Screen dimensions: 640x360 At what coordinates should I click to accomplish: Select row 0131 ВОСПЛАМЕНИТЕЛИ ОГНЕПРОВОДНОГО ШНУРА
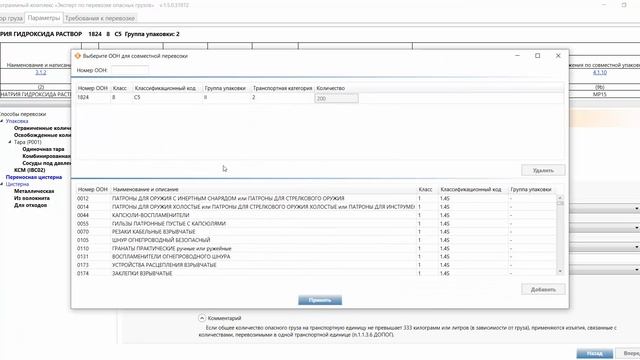tap(316, 257)
